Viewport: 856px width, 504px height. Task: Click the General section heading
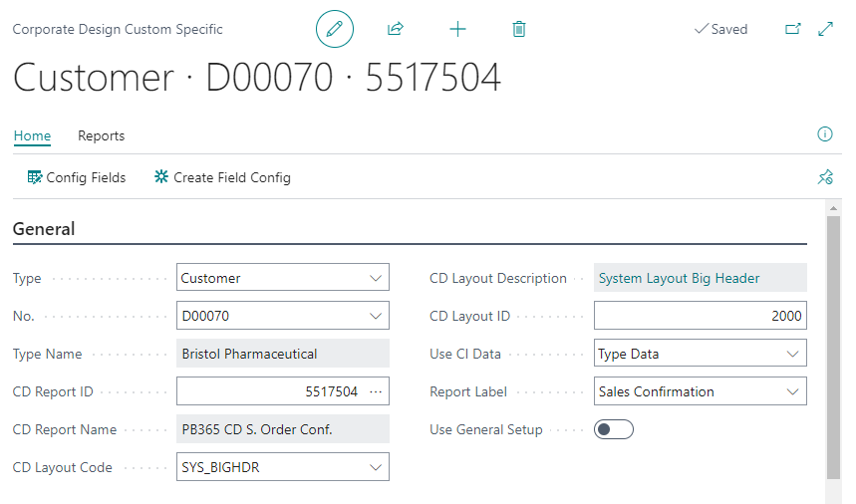pyautogui.click(x=44, y=229)
